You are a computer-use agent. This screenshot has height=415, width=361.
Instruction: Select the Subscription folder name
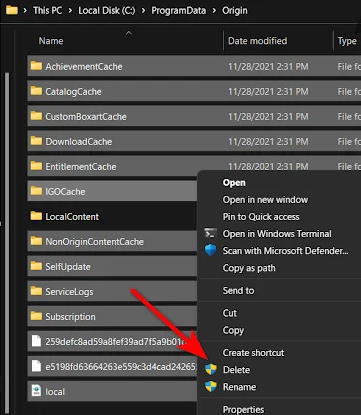[70, 317]
